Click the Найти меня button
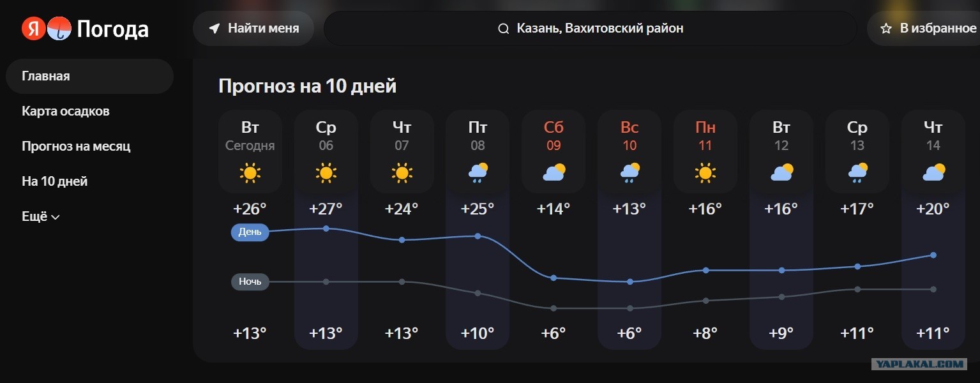 253,28
